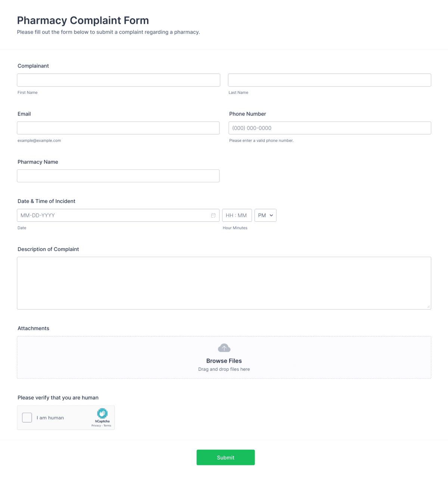Focus the Pharmacy Name input

point(118,176)
